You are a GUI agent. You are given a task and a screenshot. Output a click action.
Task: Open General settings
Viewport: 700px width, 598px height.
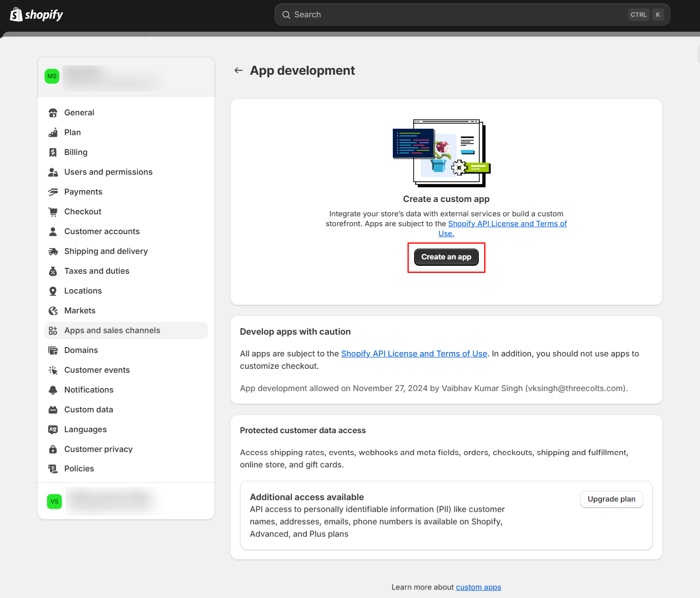126,113
